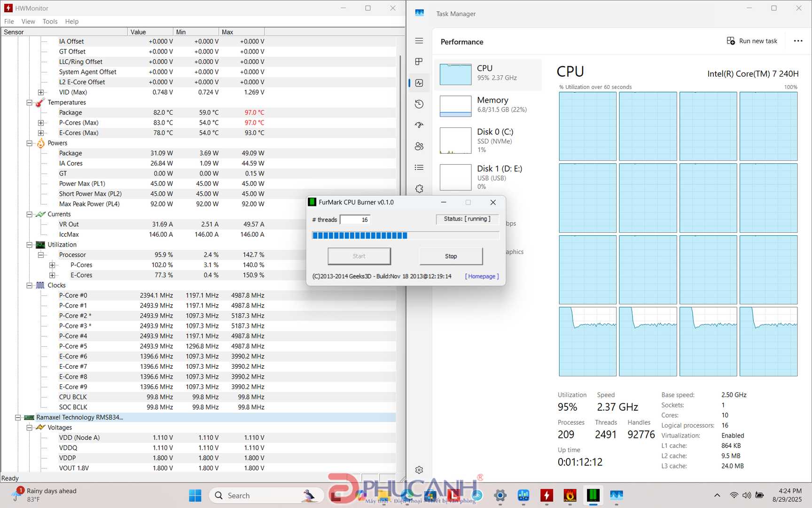
Task: Click the Run new task icon
Action: pyautogui.click(x=731, y=41)
